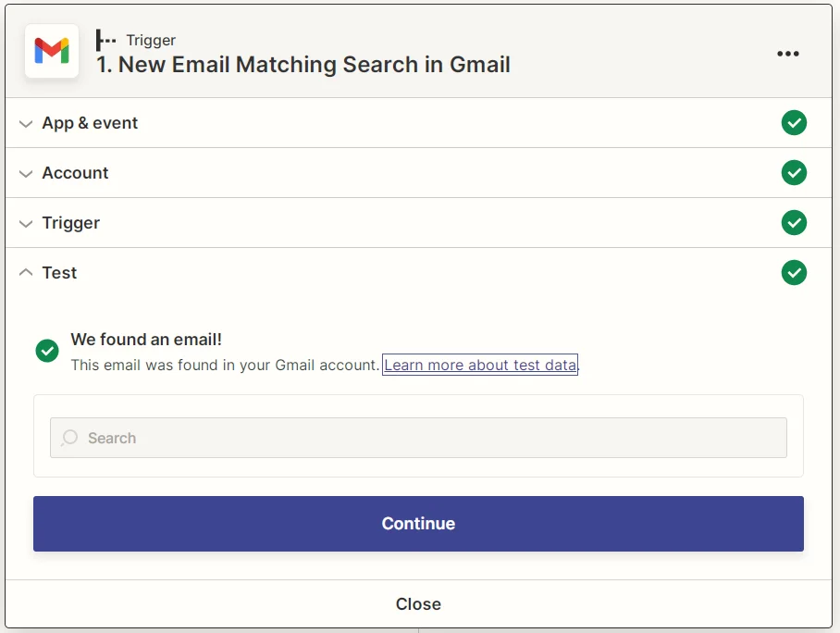Click the trigger lightning-path icon beside Trigger label
The image size is (840, 633).
[105, 40]
